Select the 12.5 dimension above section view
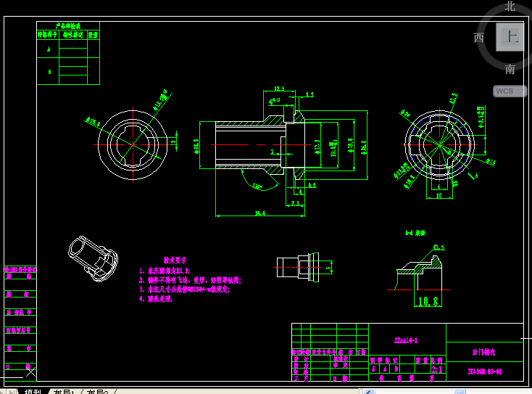532x394 pixels. 279,89
